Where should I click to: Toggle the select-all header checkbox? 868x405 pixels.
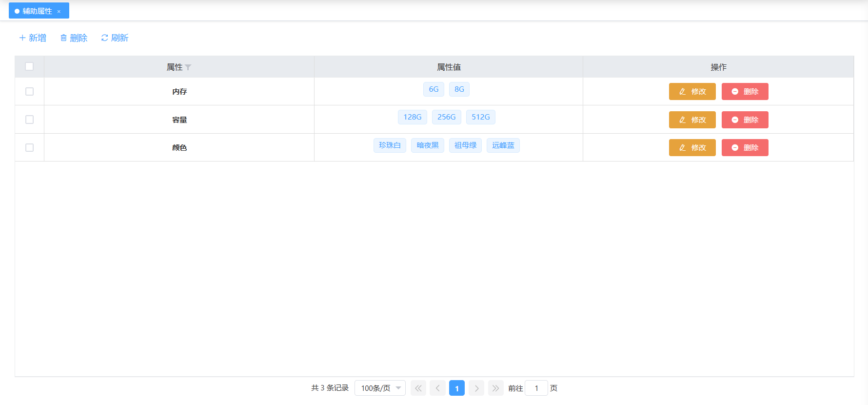pos(29,66)
